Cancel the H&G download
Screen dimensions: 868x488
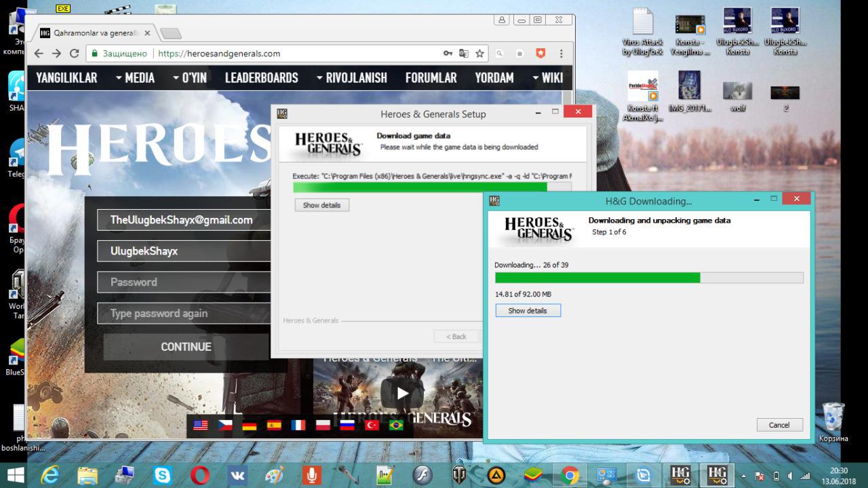click(x=779, y=425)
